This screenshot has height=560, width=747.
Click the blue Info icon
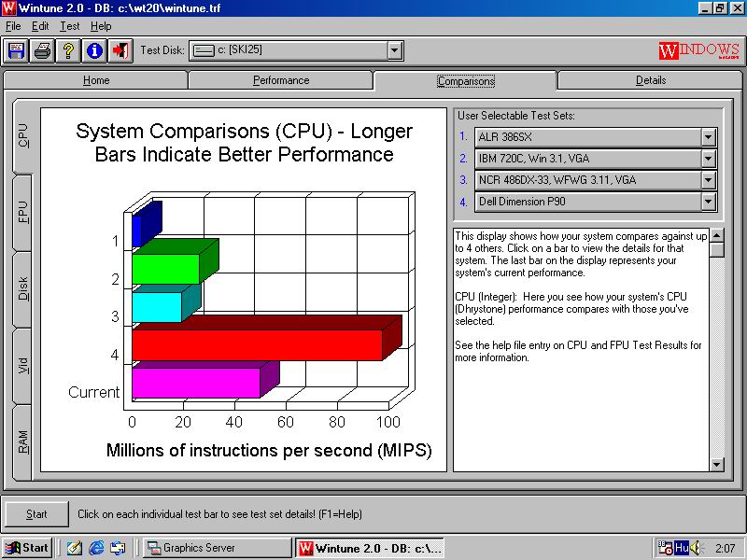click(94, 50)
